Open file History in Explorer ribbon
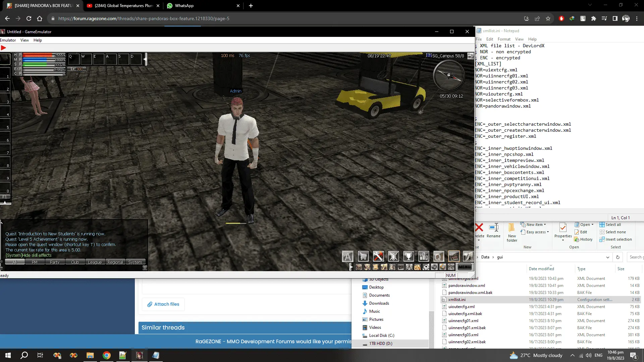The height and width of the screenshot is (362, 644). (583, 239)
